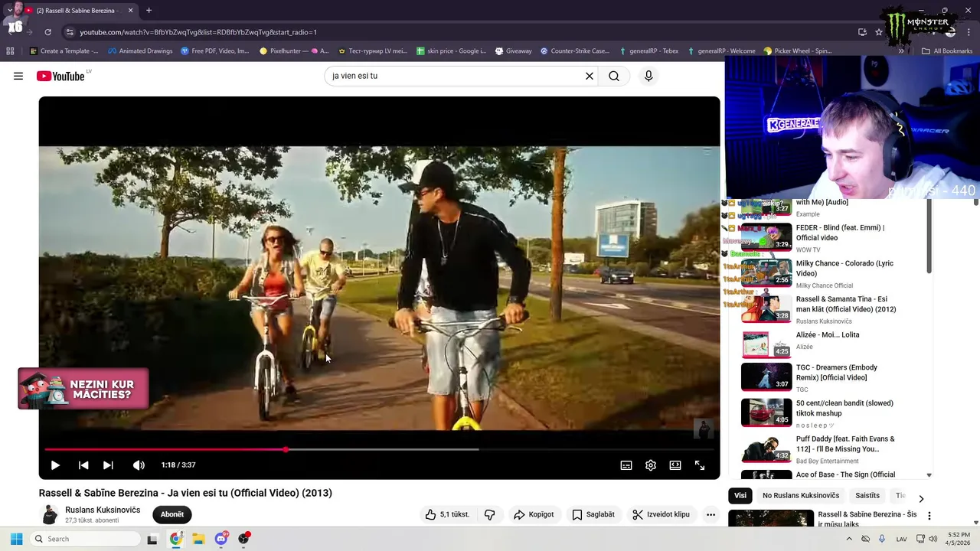Enter full screen mode

[700, 465]
